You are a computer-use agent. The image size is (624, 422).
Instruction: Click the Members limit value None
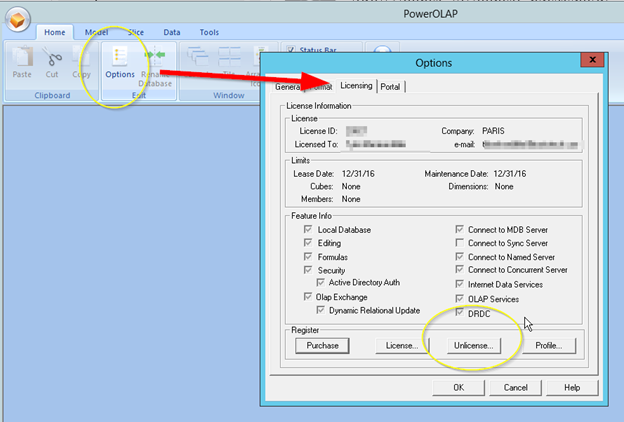point(351,199)
